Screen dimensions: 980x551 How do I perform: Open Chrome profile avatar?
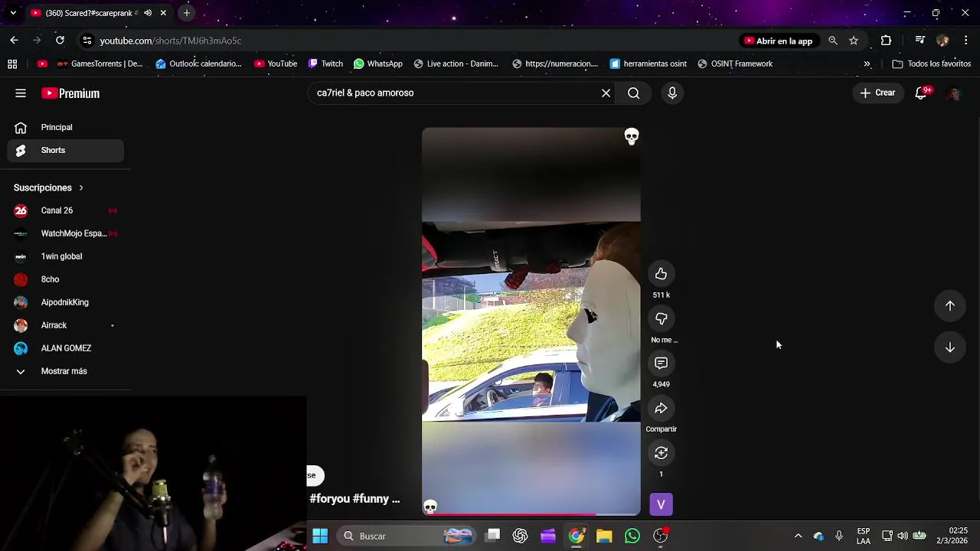[x=942, y=41]
